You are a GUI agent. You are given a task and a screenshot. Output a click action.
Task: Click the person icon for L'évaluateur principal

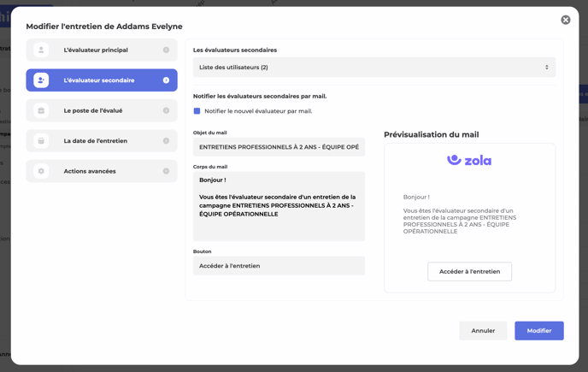coord(41,50)
